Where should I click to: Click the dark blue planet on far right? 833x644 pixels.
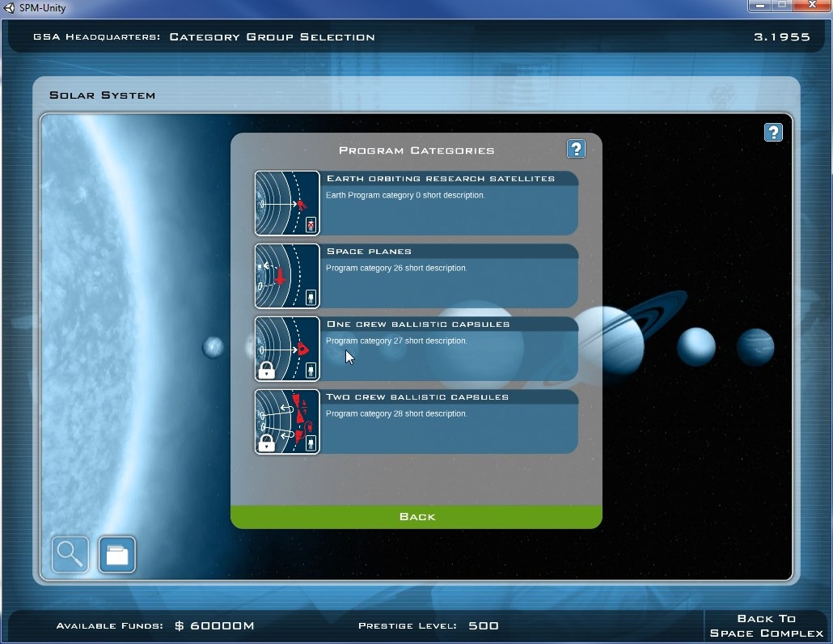pyautogui.click(x=755, y=347)
